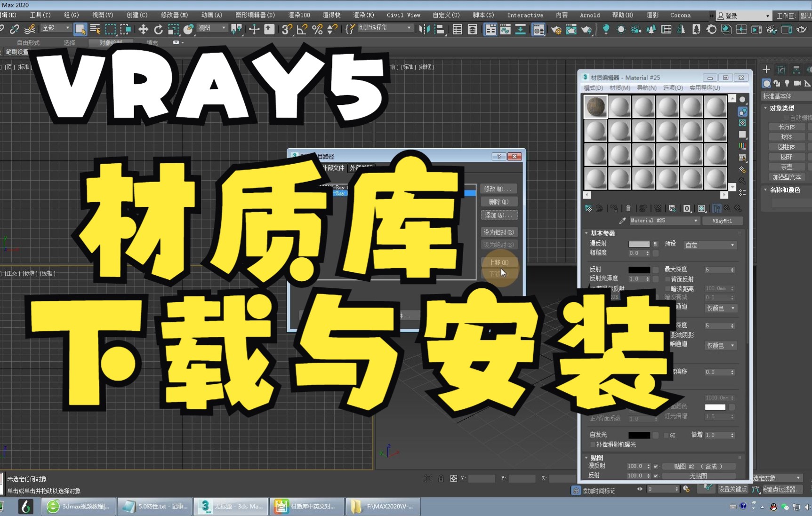Click the Mirror tool icon
The image size is (812, 516).
[x=424, y=30]
